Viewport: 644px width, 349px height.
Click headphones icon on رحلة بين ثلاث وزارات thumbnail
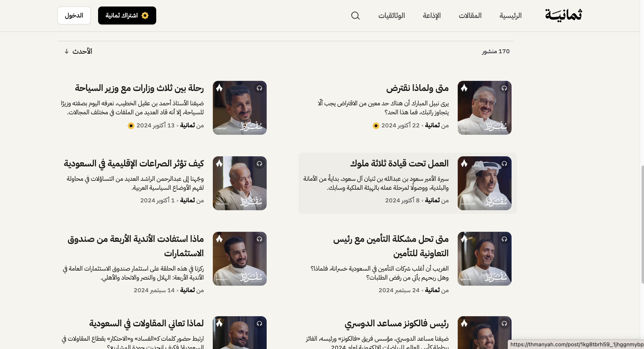[x=259, y=88]
